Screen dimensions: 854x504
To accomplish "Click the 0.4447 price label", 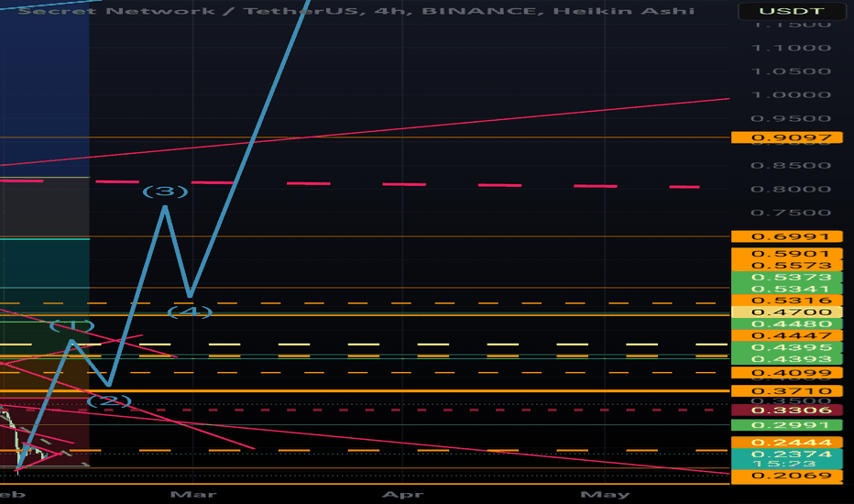I will (787, 335).
